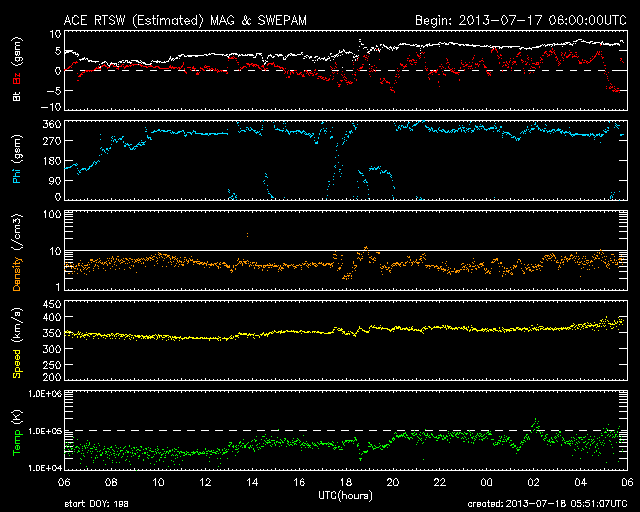
Task: Click the '300' tick on the Speed axis
Action: (52, 349)
